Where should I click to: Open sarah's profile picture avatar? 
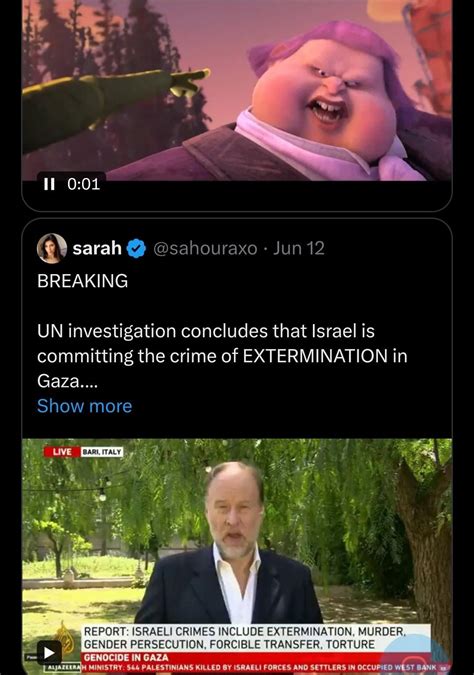tap(52, 248)
